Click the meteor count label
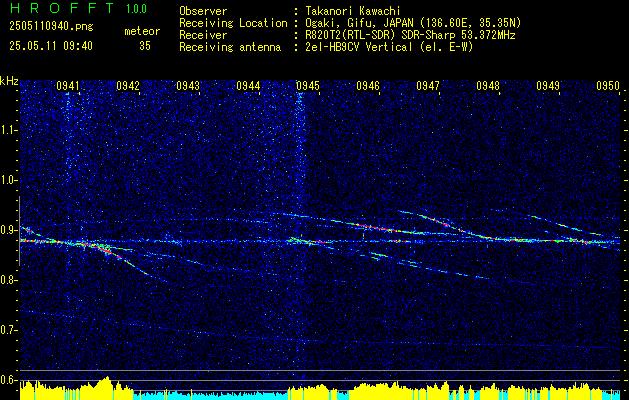 pyautogui.click(x=142, y=31)
